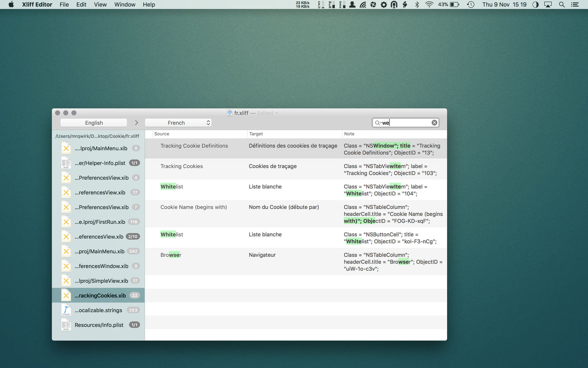Click the ferencesWindow.xib file icon
Image resolution: width=588 pixels, height=368 pixels.
[x=66, y=266]
